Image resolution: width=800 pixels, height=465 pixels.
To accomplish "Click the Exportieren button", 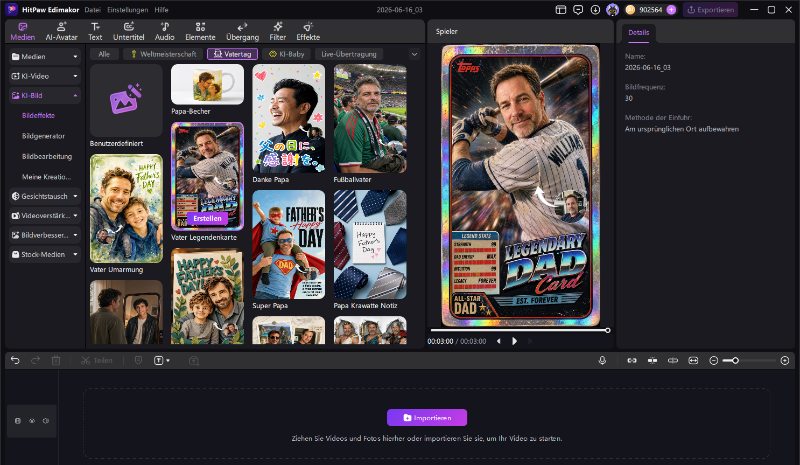I will 710,10.
